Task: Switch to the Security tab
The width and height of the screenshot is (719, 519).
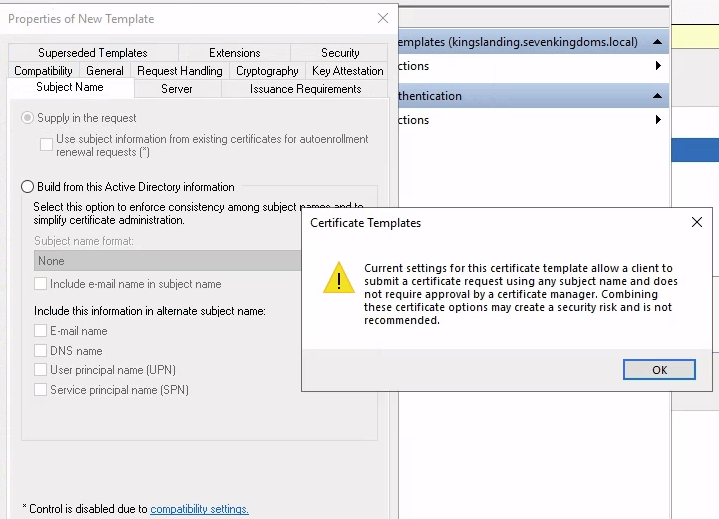Action: coord(340,53)
